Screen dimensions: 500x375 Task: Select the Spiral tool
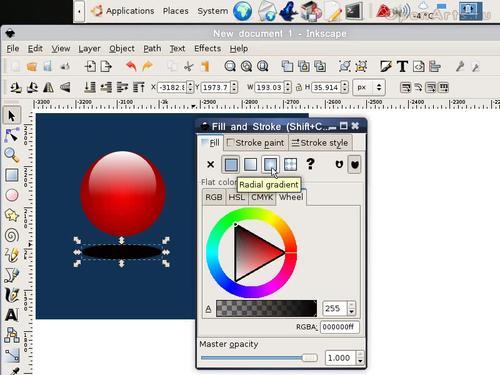pos(12,235)
